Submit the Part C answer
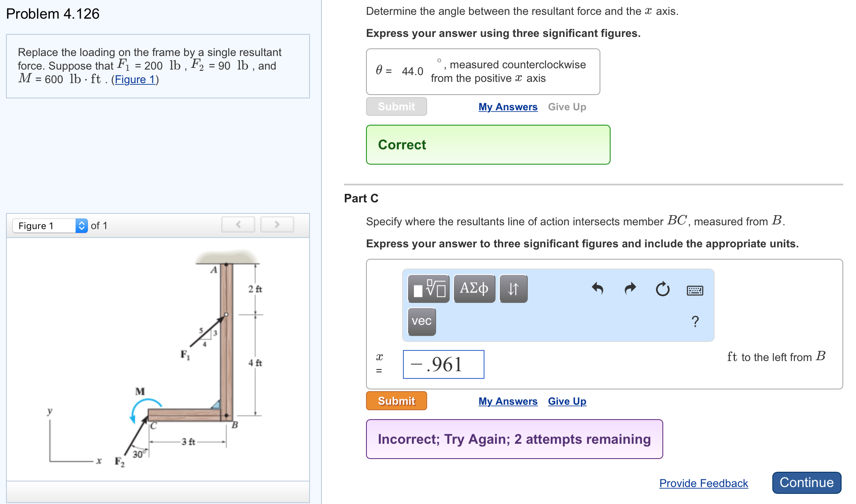This screenshot has height=504, width=856. point(397,401)
